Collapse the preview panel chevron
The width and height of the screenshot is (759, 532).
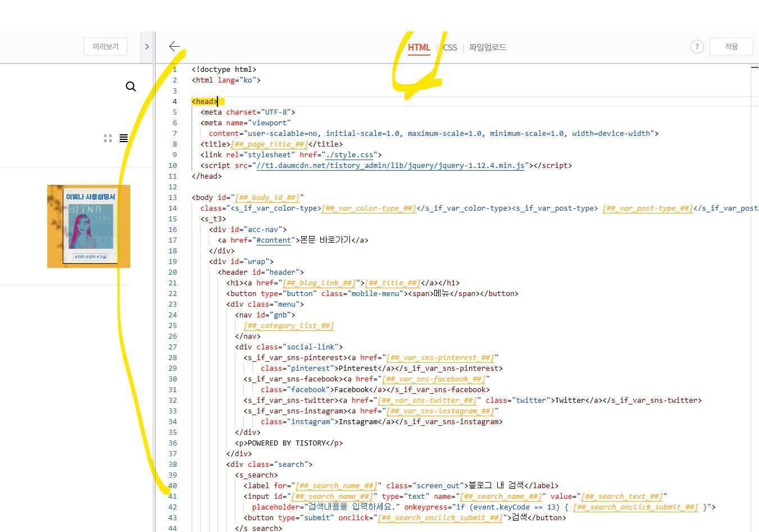pos(147,47)
